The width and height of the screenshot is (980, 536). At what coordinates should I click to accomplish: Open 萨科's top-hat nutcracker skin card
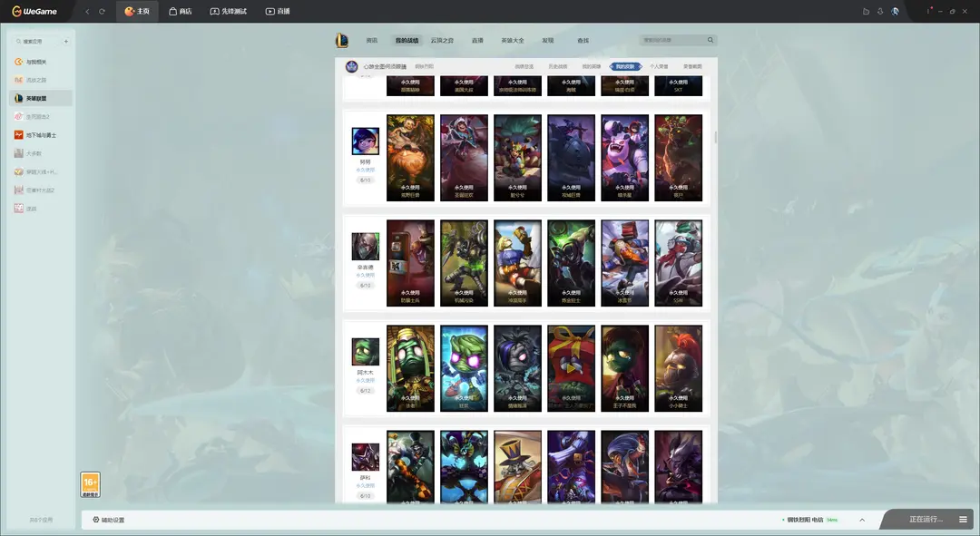click(x=517, y=467)
